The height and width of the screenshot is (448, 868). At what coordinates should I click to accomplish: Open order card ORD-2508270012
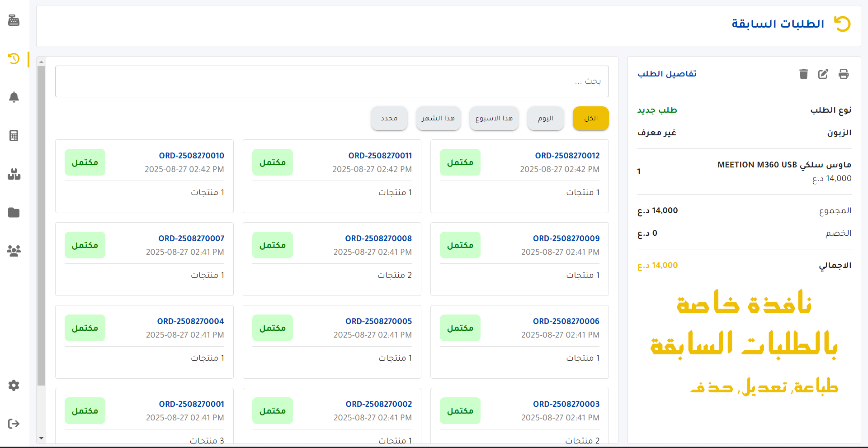(x=519, y=176)
